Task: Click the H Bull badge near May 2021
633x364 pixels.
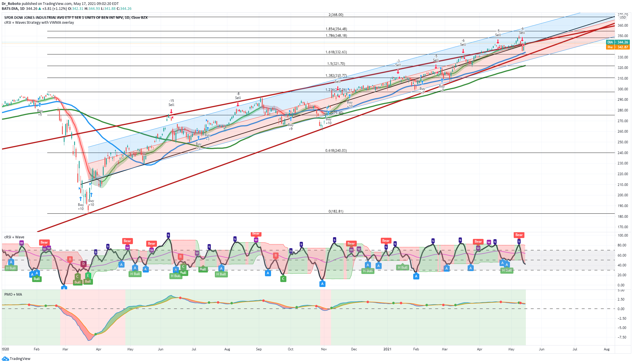Action: (x=507, y=270)
